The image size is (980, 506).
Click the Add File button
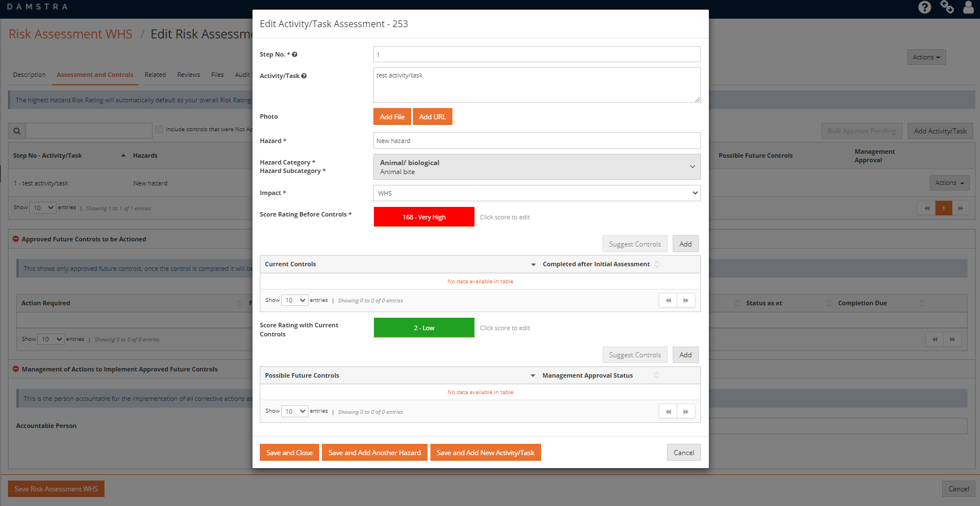(392, 116)
